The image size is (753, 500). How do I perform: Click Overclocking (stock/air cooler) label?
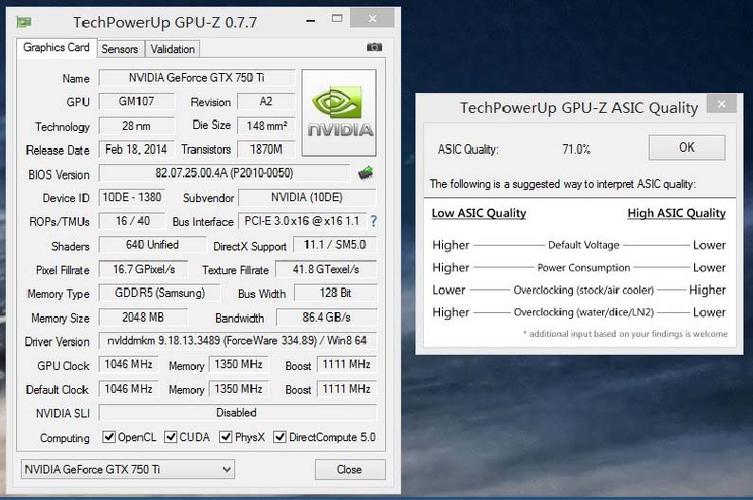tap(583, 290)
